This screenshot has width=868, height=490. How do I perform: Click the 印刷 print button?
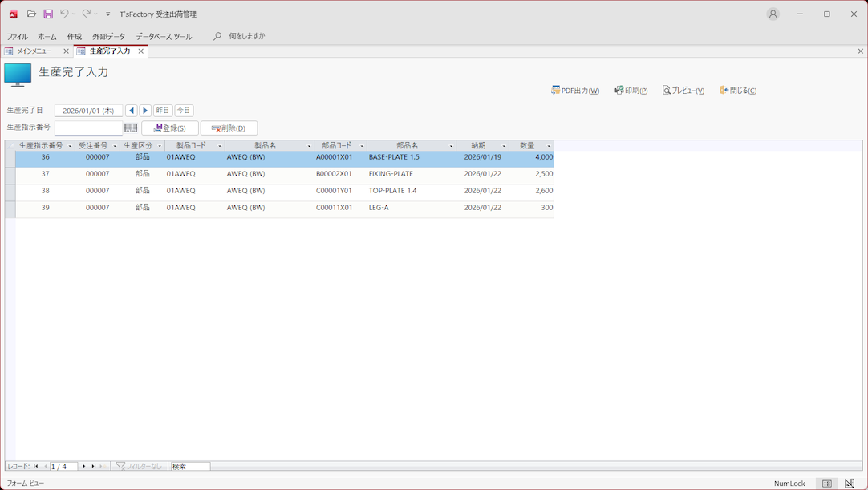coord(631,91)
